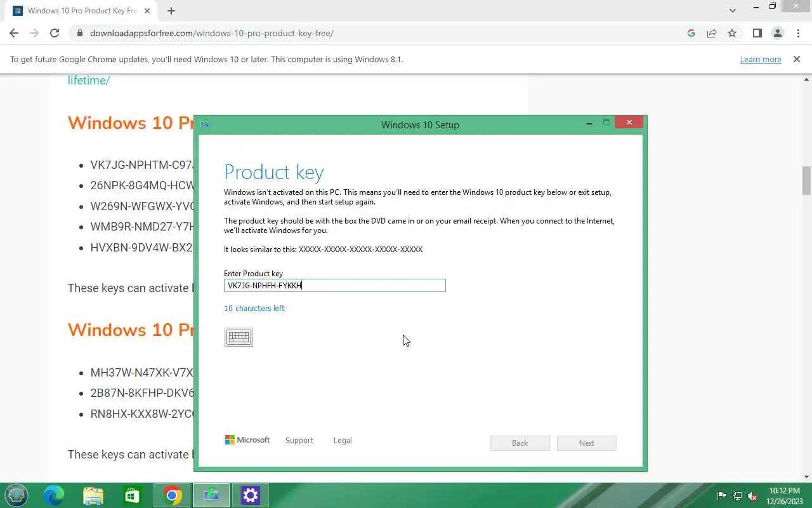Click the WMB9R-NMD27 key text on webpage
This screenshot has width=812, height=508.
[x=142, y=227]
